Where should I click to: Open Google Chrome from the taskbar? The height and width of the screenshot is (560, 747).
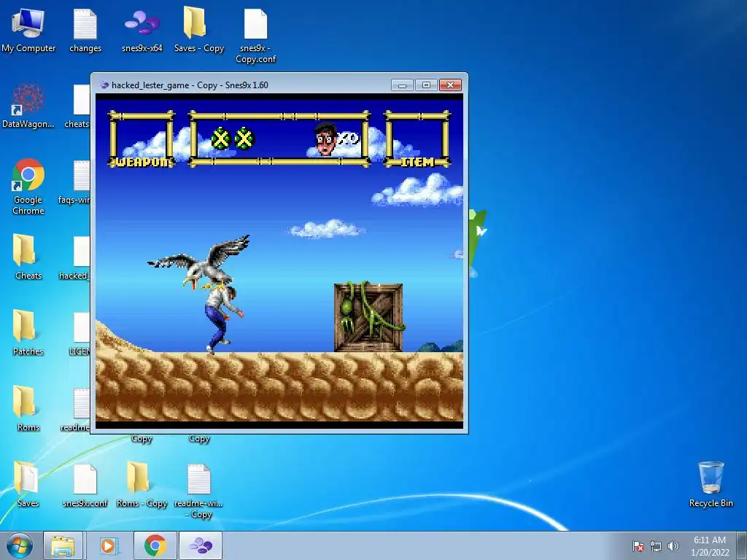(155, 545)
